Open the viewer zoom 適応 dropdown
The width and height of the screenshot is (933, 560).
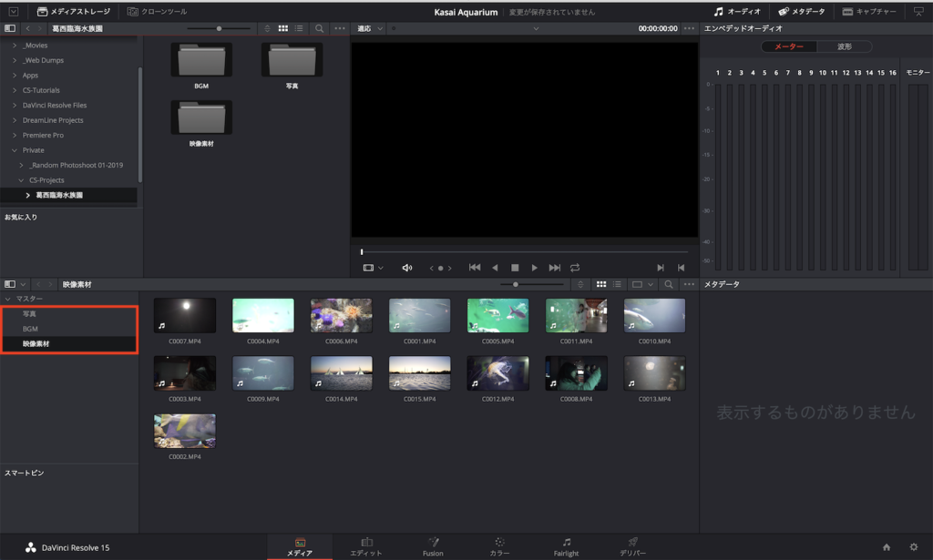click(369, 28)
